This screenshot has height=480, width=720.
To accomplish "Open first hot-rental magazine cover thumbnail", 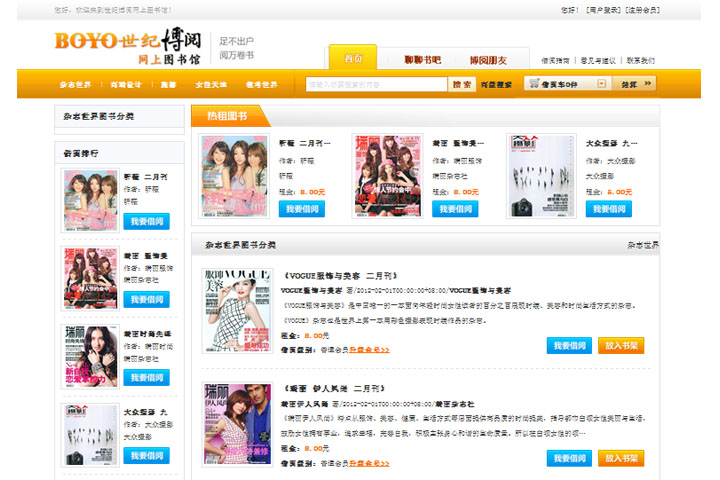I will tap(234, 171).
